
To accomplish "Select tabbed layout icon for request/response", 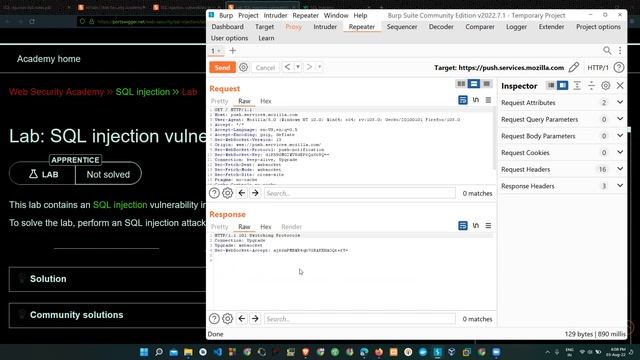I will pyautogui.click(x=486, y=84).
